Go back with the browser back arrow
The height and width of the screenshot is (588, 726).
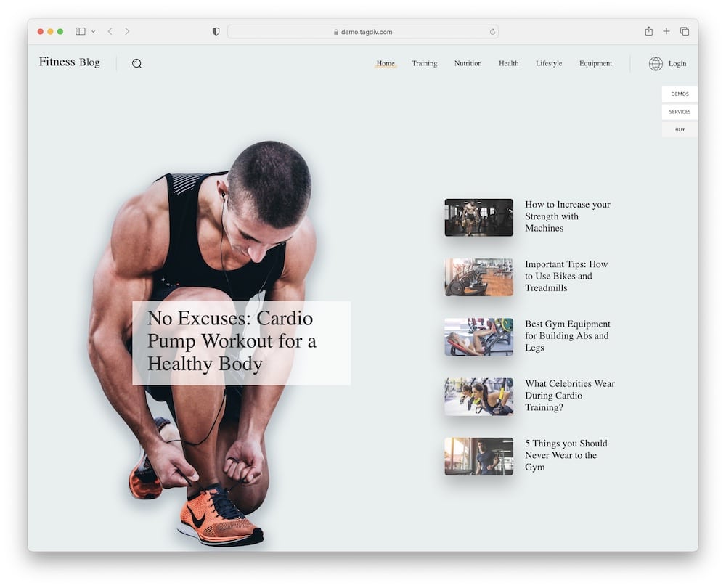pyautogui.click(x=110, y=31)
